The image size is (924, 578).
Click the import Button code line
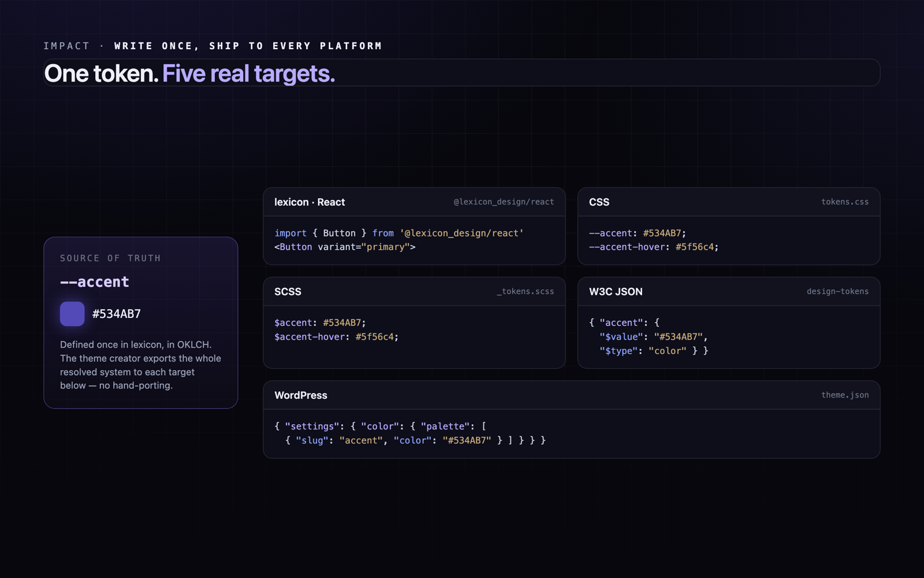click(399, 233)
